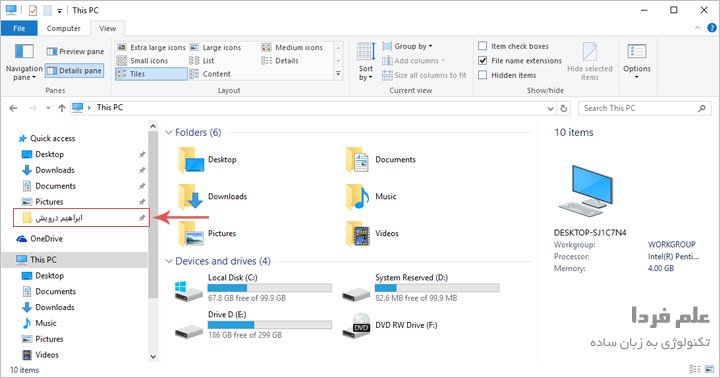Open the Options icon in ribbon
This screenshot has width=720, height=378.
click(x=636, y=51)
